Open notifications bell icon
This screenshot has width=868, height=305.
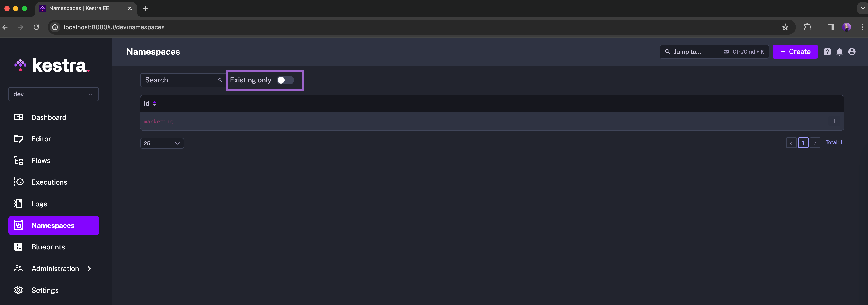(839, 52)
